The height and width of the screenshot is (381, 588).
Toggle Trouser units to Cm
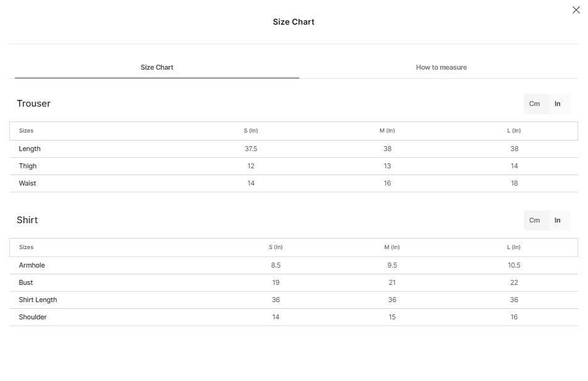(x=534, y=104)
